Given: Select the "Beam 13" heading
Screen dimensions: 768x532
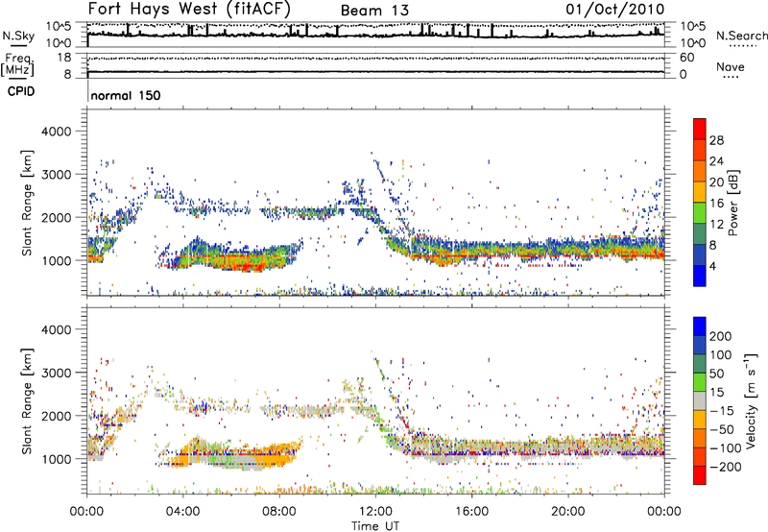Looking at the screenshot, I should (374, 11).
